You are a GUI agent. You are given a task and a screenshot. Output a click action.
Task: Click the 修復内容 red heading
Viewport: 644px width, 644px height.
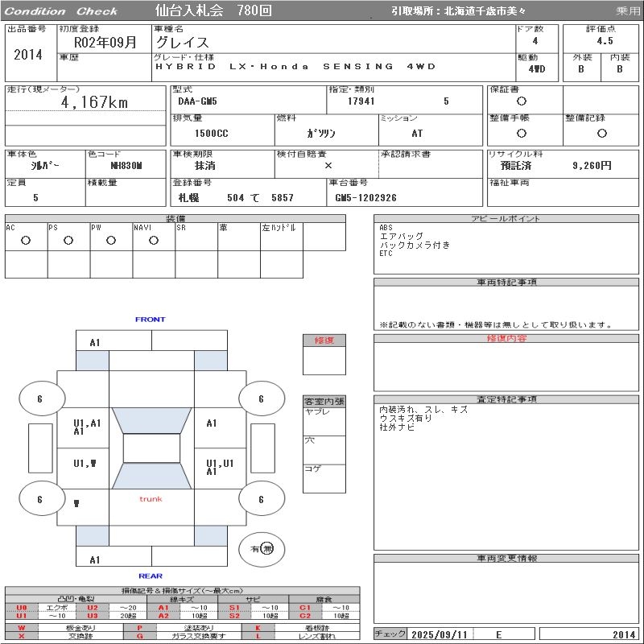[x=506, y=339]
